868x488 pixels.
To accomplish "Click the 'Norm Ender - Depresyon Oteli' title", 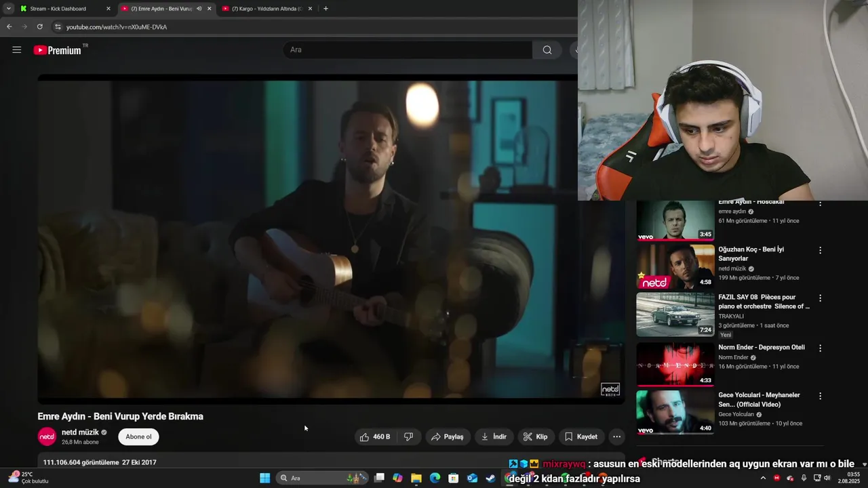I will [x=762, y=347].
